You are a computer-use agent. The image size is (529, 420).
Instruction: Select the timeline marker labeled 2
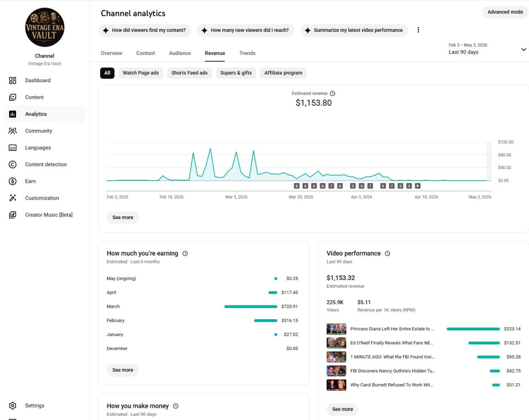coord(353,186)
